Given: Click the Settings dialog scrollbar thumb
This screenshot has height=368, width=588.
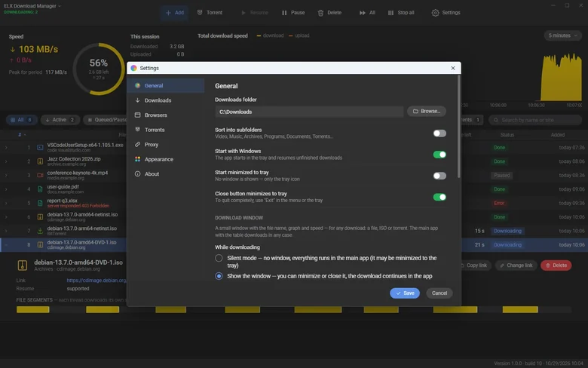Looking at the screenshot, I should click(x=458, y=126).
